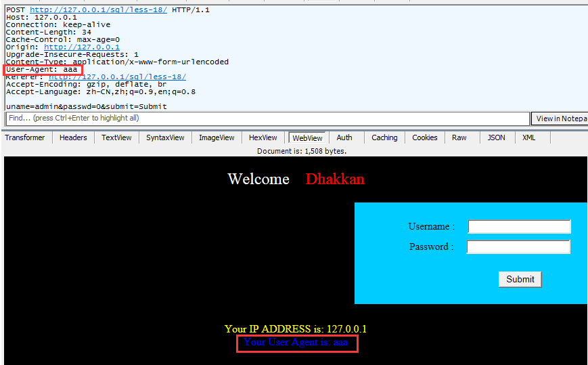
Task: Open the Auth tab
Action: point(344,137)
